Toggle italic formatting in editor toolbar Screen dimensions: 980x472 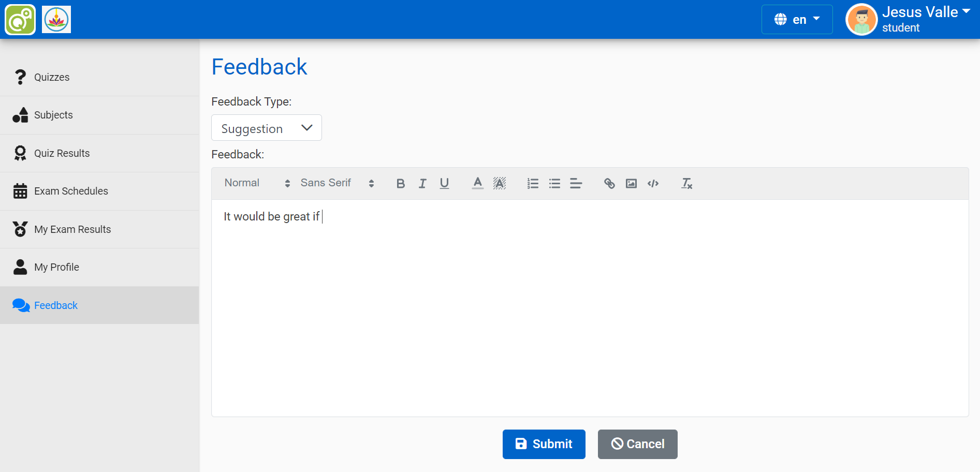coord(422,183)
